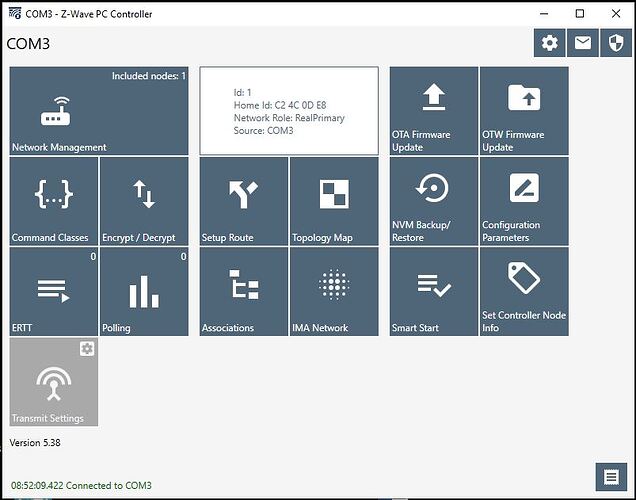Click the COM3 heading text

tap(28, 43)
